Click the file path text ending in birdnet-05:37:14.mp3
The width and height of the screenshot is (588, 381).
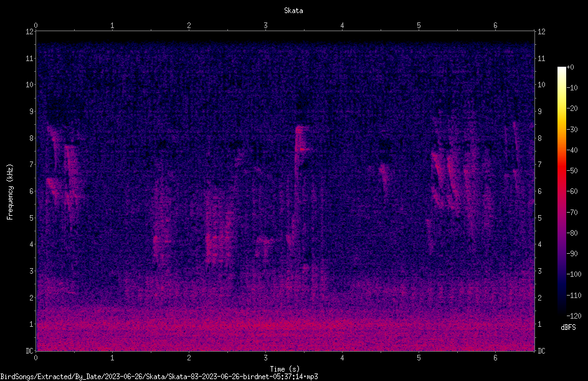[159, 377]
